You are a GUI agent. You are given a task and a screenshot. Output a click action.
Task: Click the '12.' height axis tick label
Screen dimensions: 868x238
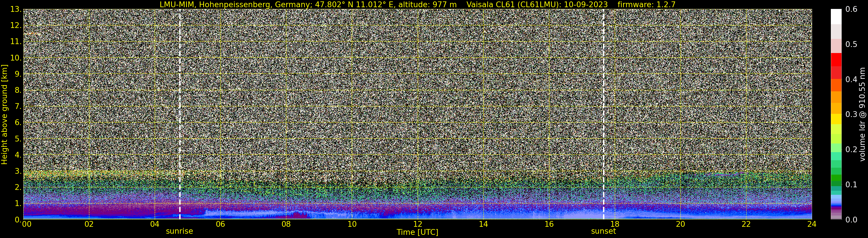(x=16, y=26)
